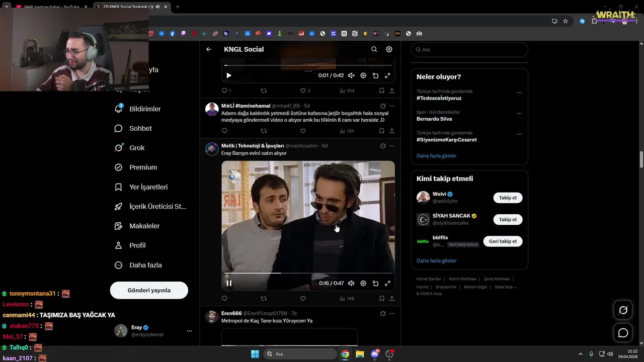Play the top video at 0:01 / 0:42
The width and height of the screenshot is (644, 362).
[x=229, y=75]
